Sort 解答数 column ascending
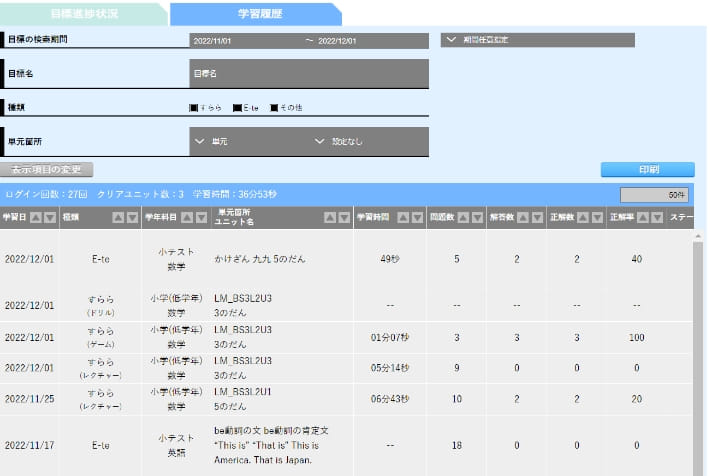 523,217
